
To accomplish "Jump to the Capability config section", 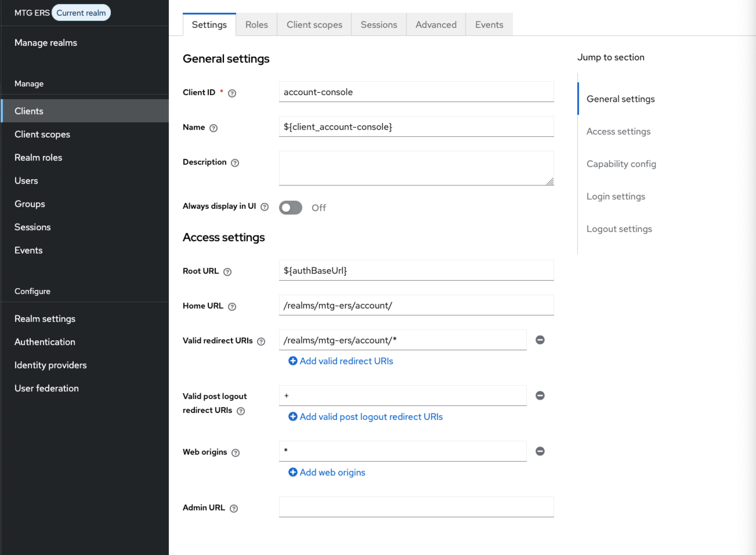I will coord(621,164).
